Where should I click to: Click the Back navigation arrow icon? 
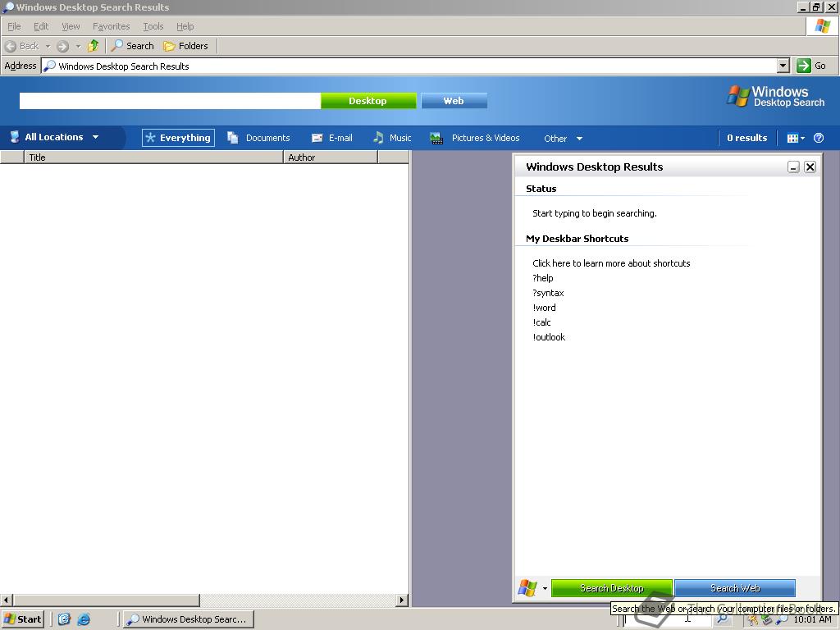[10, 46]
